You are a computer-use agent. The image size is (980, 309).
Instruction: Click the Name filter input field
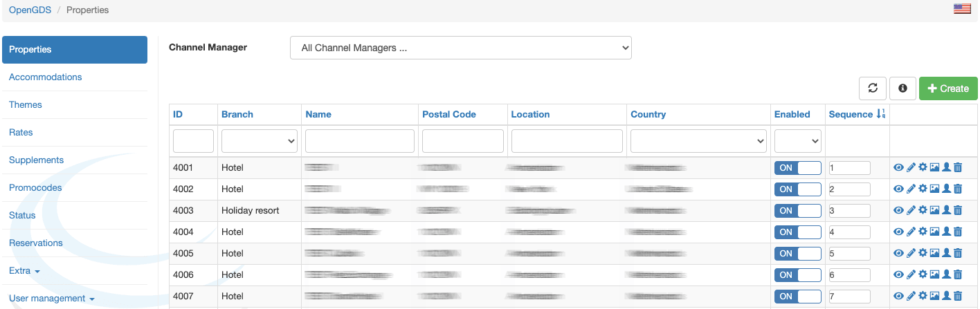click(x=359, y=141)
